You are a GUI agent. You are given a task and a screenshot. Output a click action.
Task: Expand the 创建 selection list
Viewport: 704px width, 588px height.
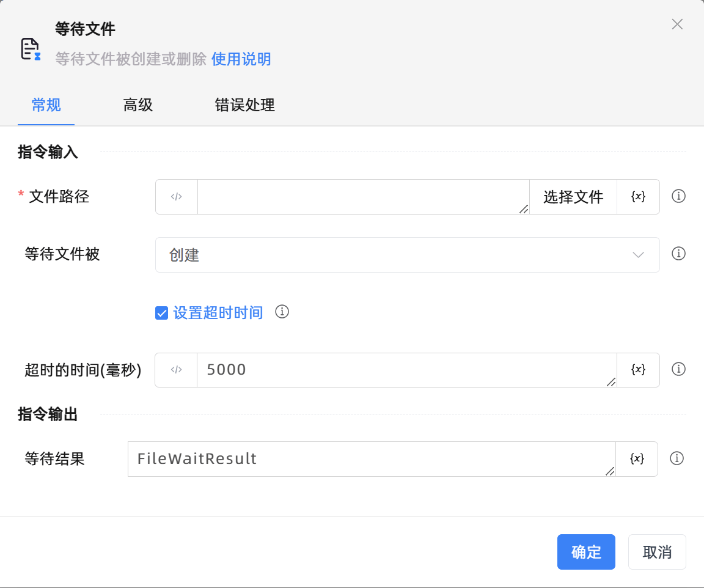click(x=637, y=254)
